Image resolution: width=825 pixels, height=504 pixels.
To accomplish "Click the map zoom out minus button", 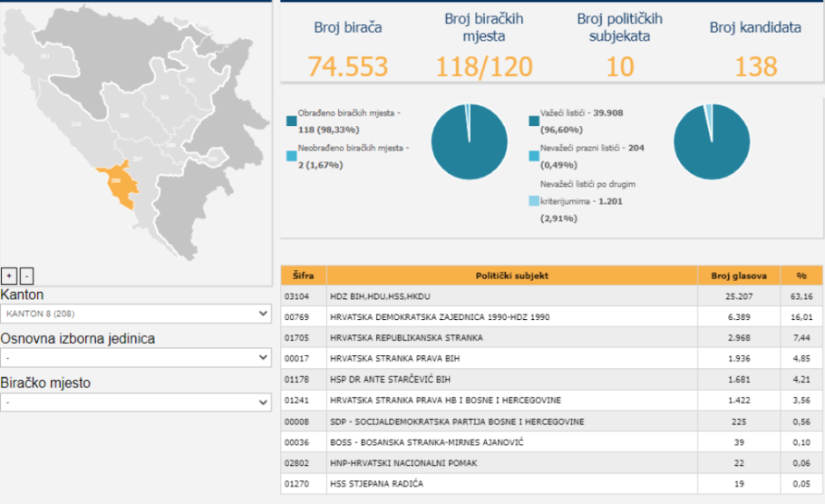I will click(x=26, y=276).
